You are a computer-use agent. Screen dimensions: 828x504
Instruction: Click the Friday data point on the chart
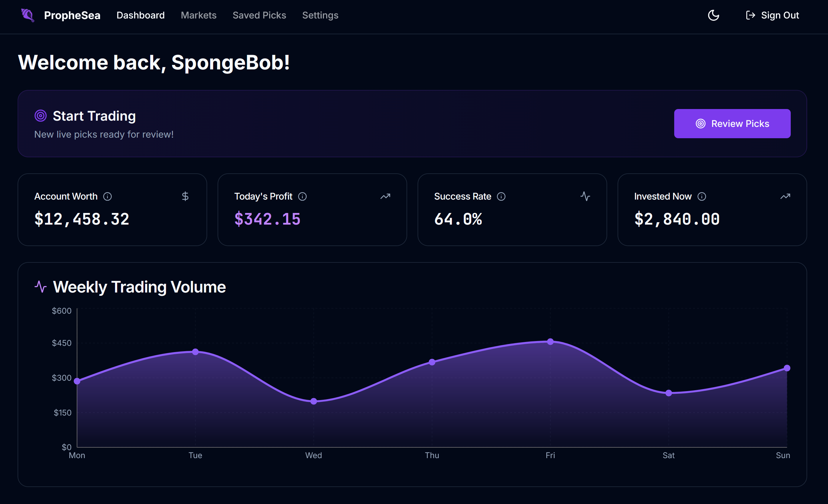click(550, 341)
